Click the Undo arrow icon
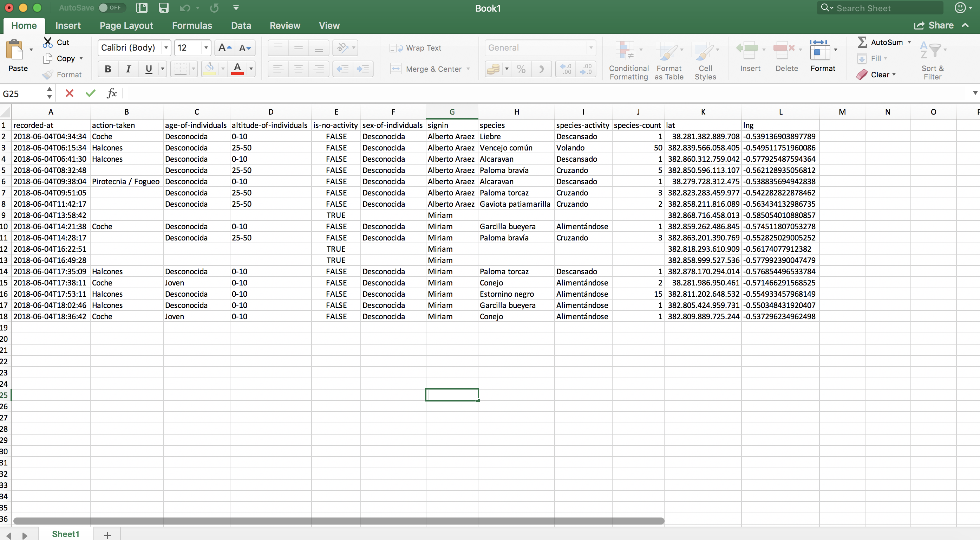This screenshot has height=540, width=980. [185, 8]
